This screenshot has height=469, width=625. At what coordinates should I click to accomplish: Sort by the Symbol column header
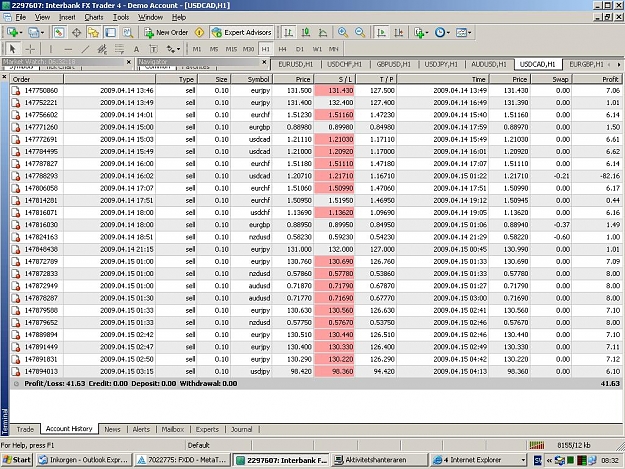(x=252, y=79)
